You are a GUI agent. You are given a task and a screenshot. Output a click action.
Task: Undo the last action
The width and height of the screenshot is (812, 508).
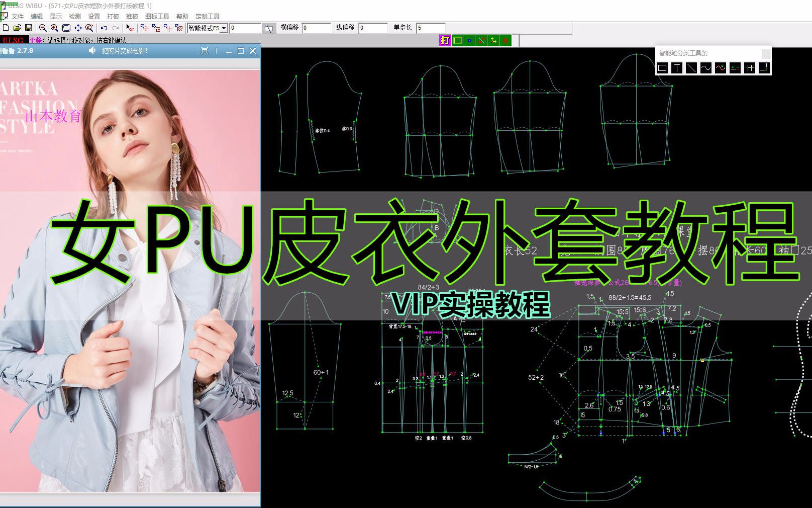pos(104,28)
